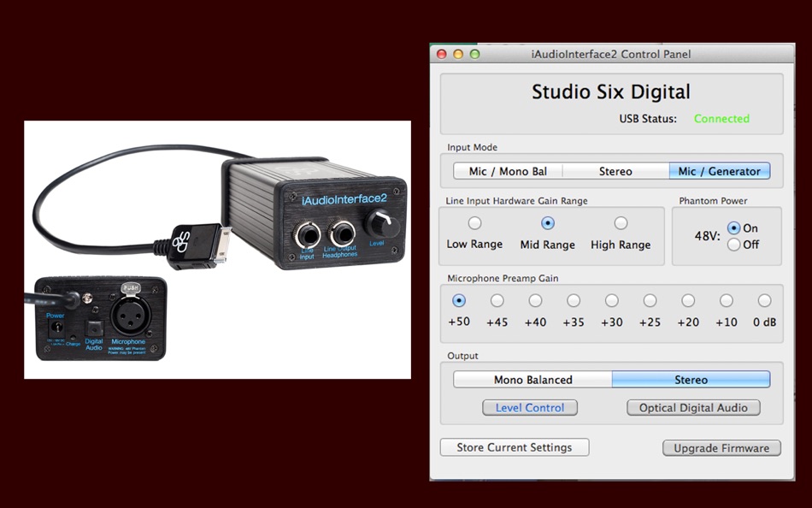812x508 pixels.
Task: Close the iAudioInterface2 Control Panel window
Action: tap(442, 54)
